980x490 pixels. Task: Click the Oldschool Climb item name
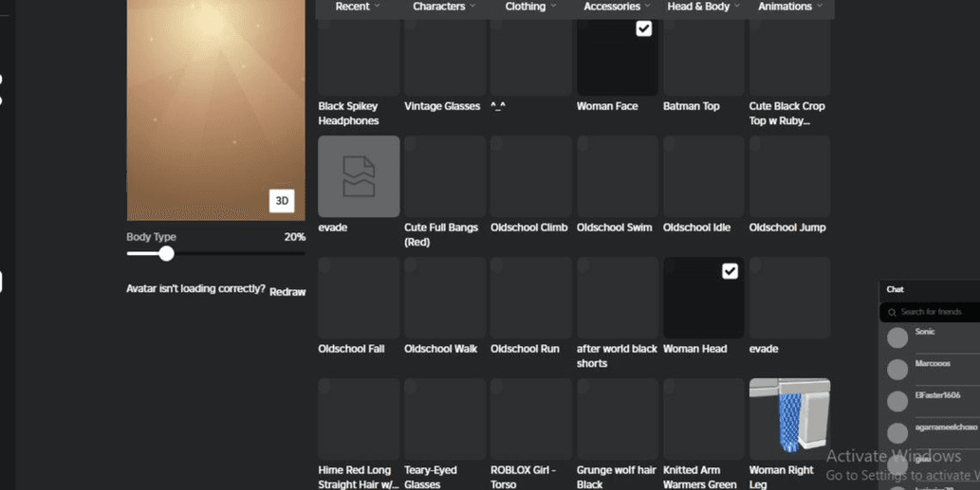pyautogui.click(x=528, y=227)
